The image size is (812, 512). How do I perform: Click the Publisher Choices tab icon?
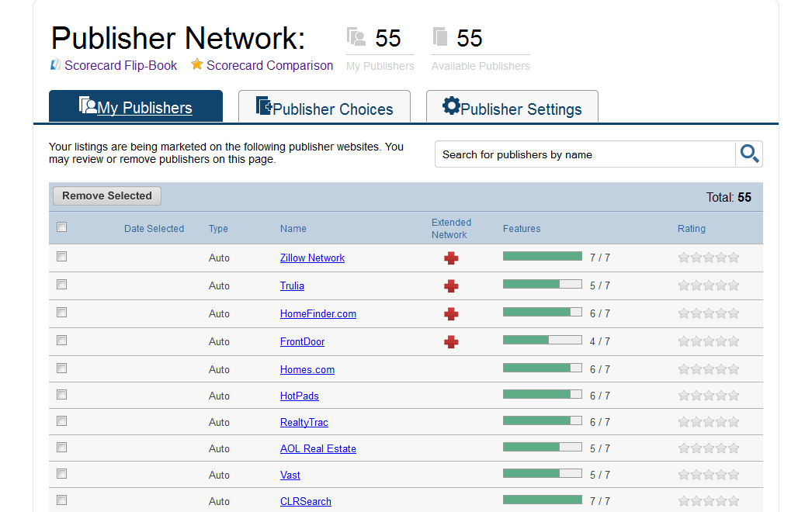click(264, 106)
